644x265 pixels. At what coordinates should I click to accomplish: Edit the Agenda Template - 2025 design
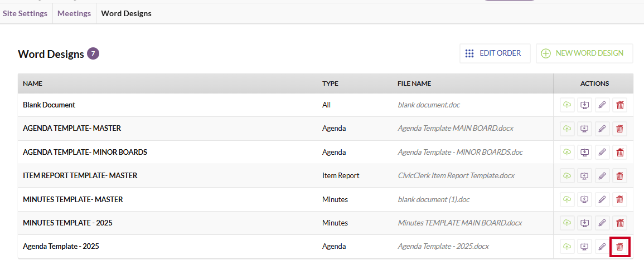tap(602, 247)
